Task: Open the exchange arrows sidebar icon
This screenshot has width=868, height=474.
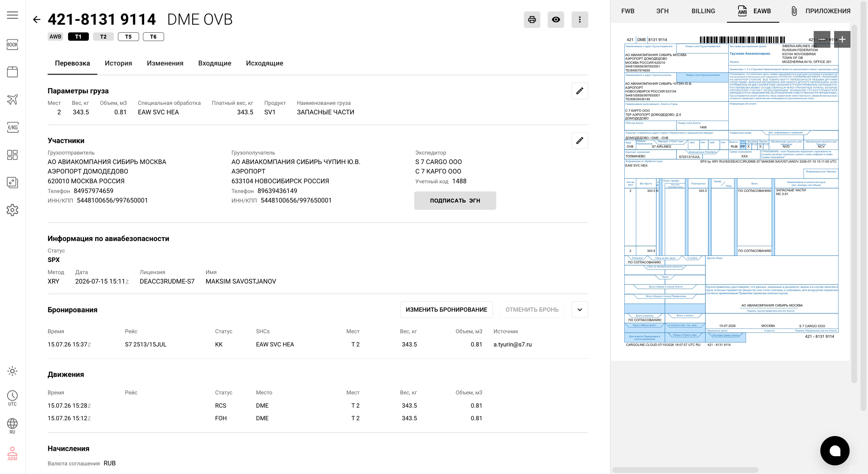Action: pos(12,182)
